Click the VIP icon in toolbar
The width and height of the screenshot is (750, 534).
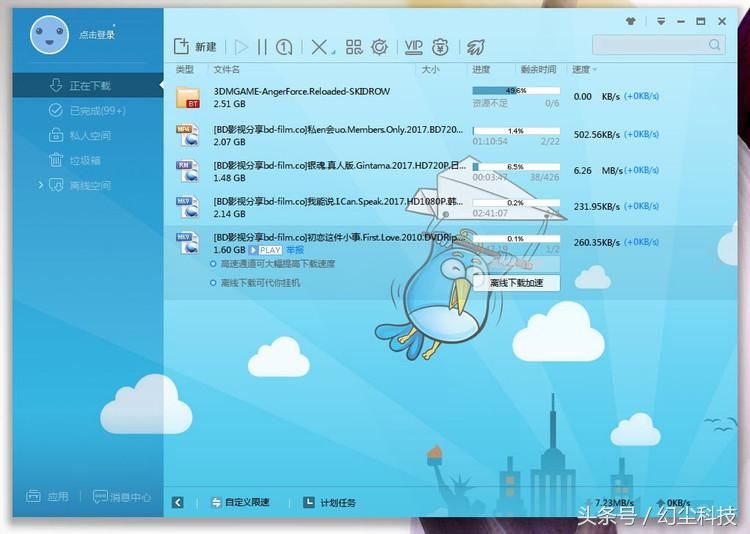[x=412, y=47]
